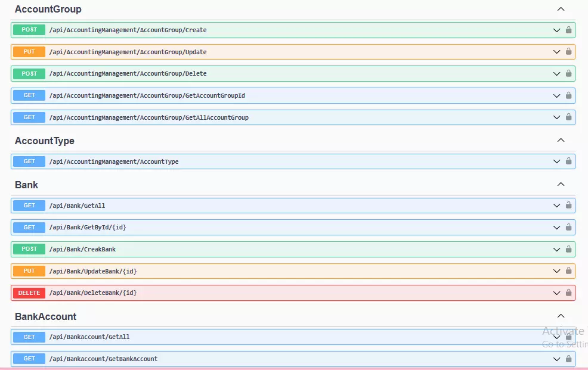588x370 pixels.
Task: Collapse the AccountGroup section arrow
Action: pos(561,9)
